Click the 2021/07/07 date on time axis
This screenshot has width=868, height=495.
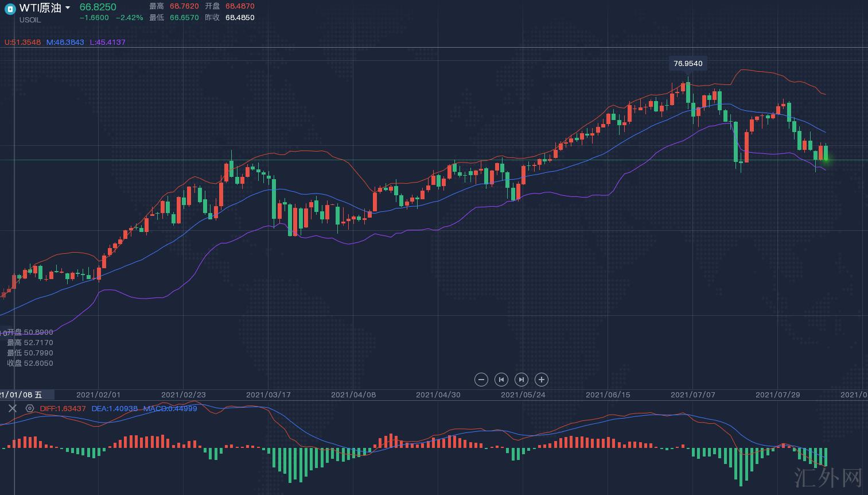[x=692, y=395]
